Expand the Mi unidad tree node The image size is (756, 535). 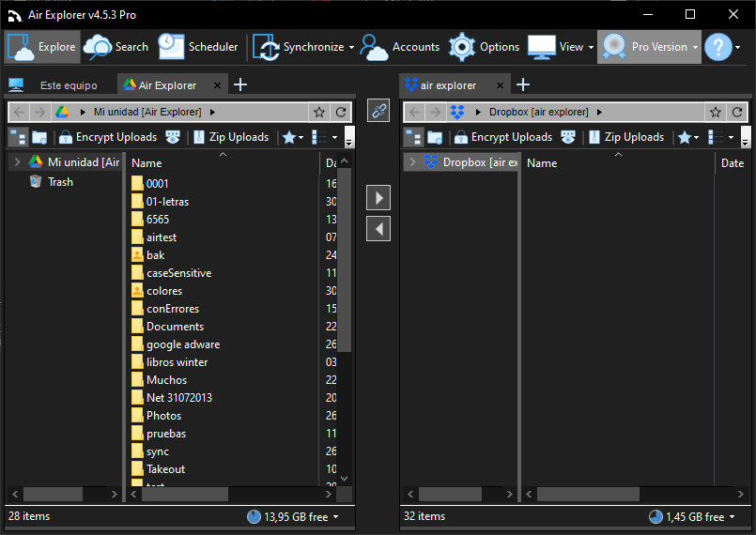point(17,162)
